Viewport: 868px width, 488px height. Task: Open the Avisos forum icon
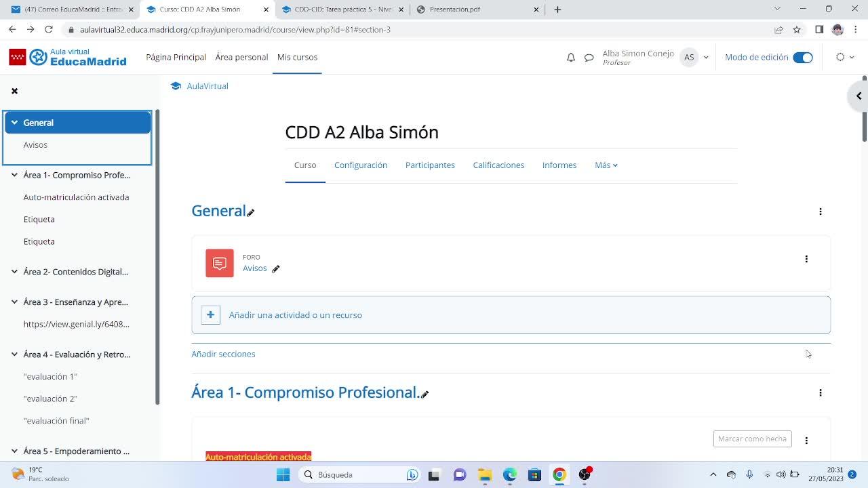click(x=220, y=263)
